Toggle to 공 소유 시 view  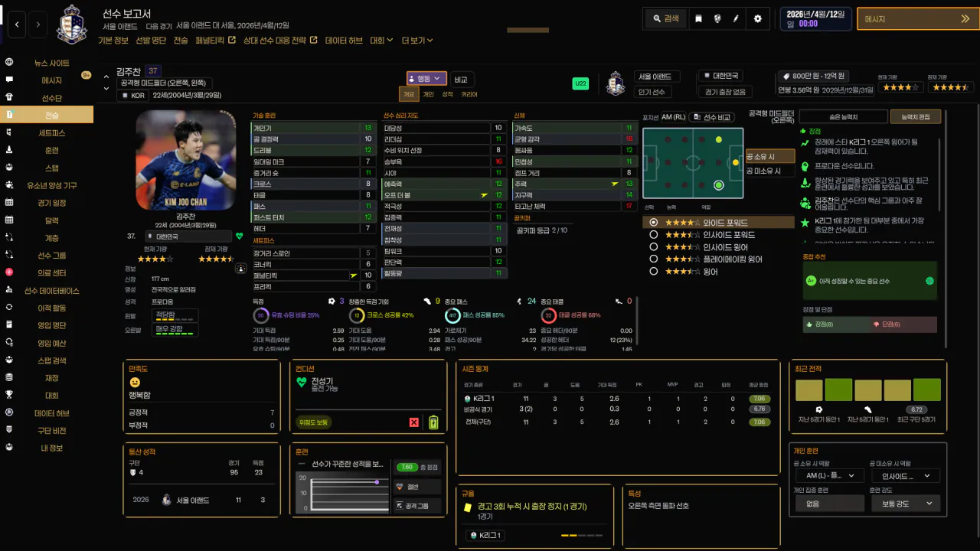[769, 156]
